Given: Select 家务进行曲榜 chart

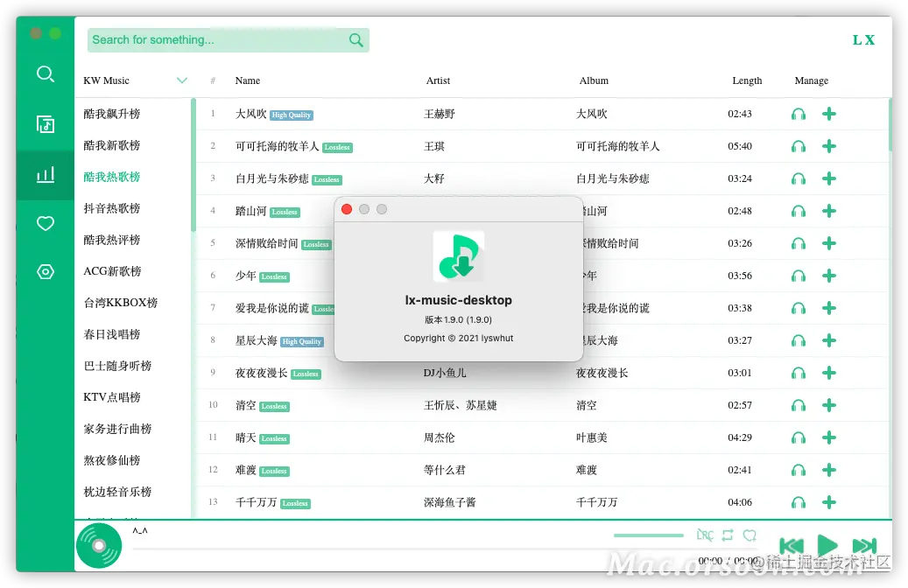Looking at the screenshot, I should (117, 429).
